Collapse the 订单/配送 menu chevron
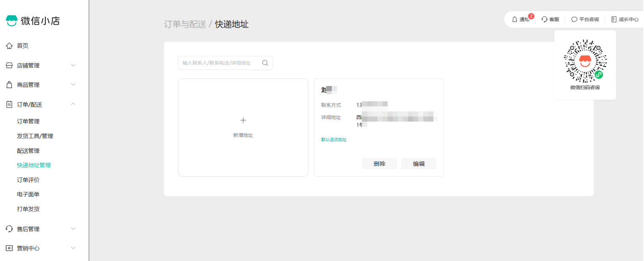 point(73,104)
